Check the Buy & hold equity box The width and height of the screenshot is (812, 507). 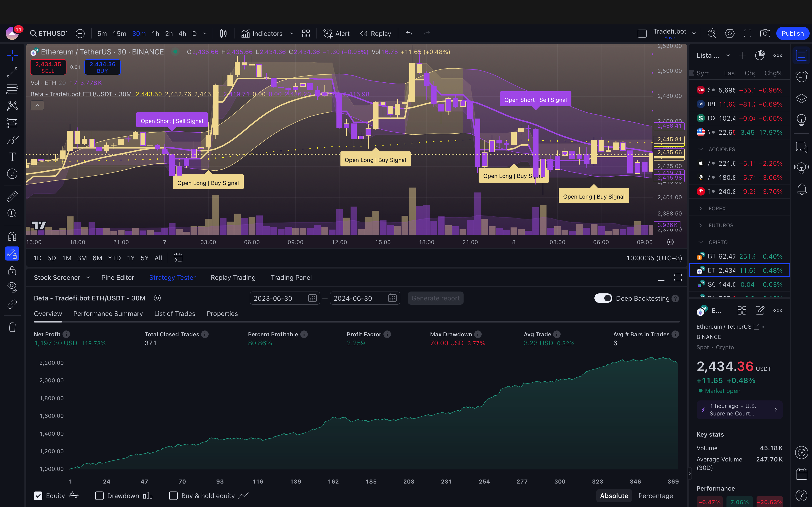[173, 495]
